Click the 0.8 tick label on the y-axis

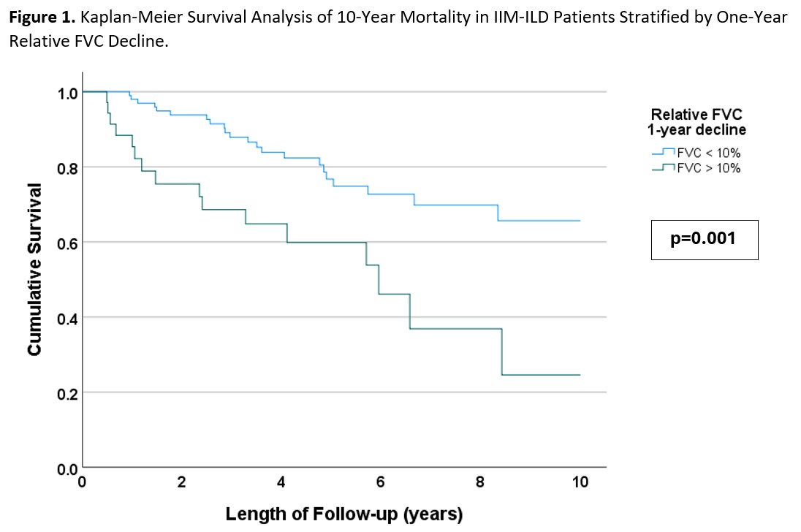click(x=67, y=168)
